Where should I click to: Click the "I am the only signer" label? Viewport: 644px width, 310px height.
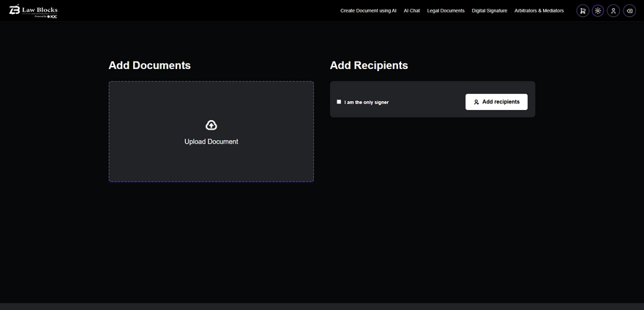[367, 103]
